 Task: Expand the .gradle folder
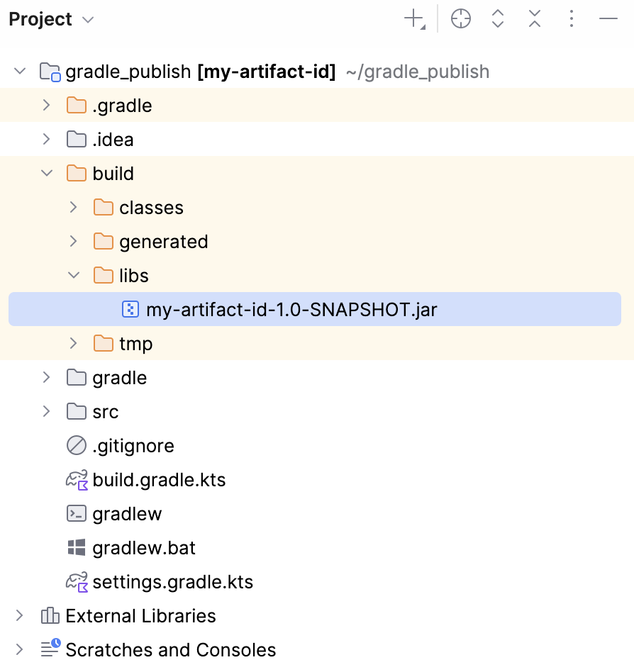46,106
